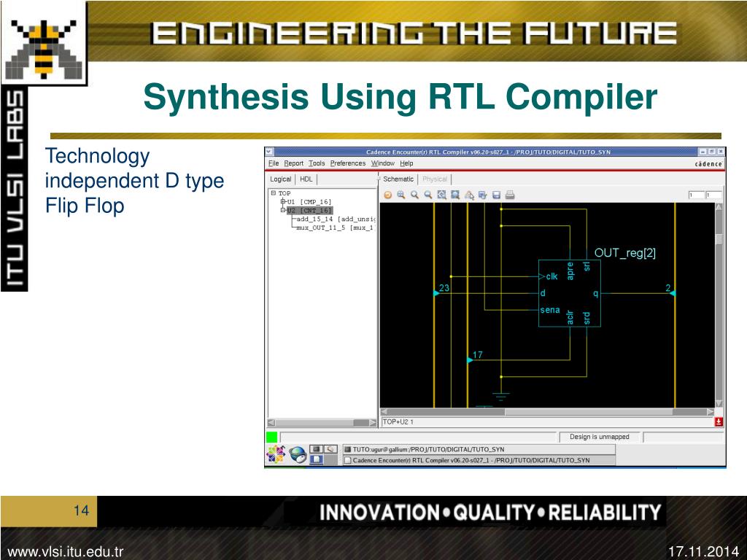Viewport: 747px width, 560px height.
Task: Open the Window menu
Action: click(x=382, y=163)
